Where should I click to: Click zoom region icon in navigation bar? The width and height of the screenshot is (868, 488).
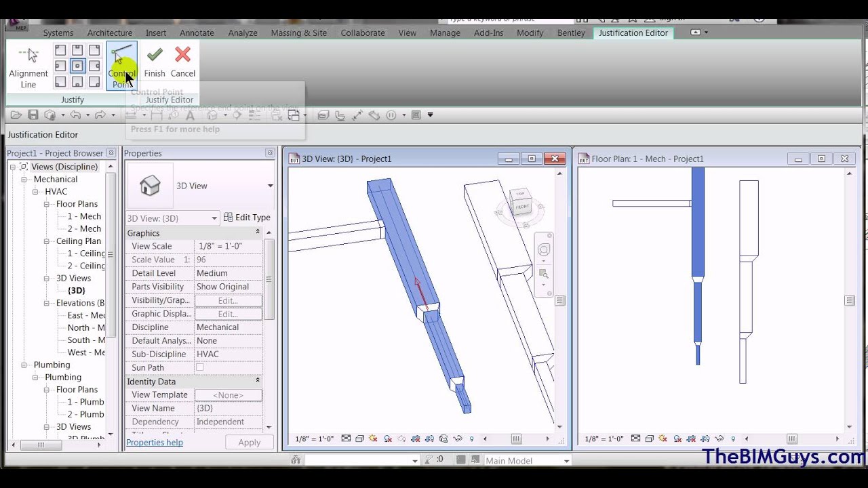coord(544,274)
